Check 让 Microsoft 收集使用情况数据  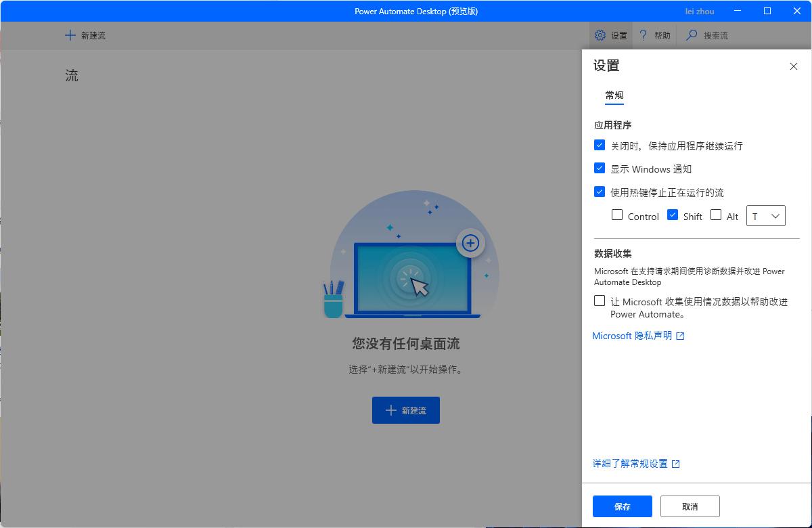point(599,301)
